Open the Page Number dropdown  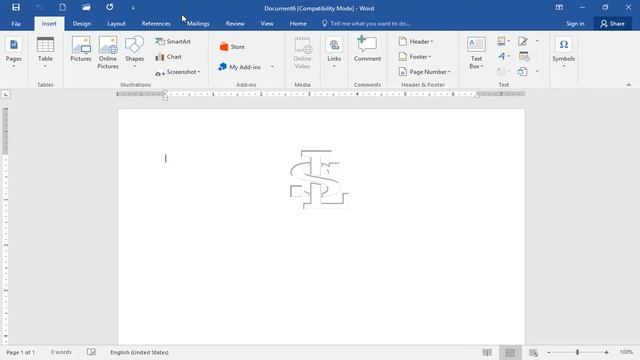(x=424, y=72)
